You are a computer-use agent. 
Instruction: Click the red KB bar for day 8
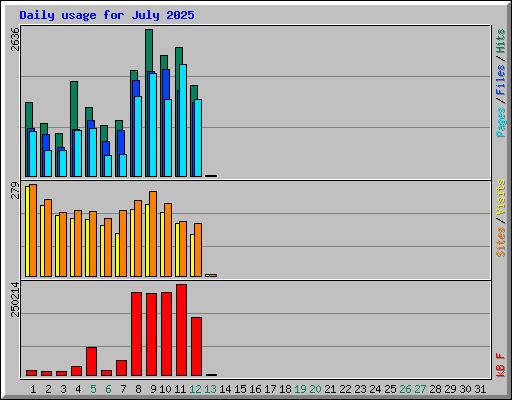(x=136, y=334)
